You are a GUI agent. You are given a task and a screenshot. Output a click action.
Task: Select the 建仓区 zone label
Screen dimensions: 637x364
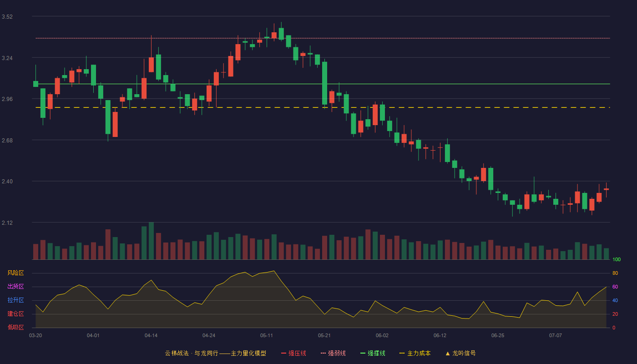point(15,314)
